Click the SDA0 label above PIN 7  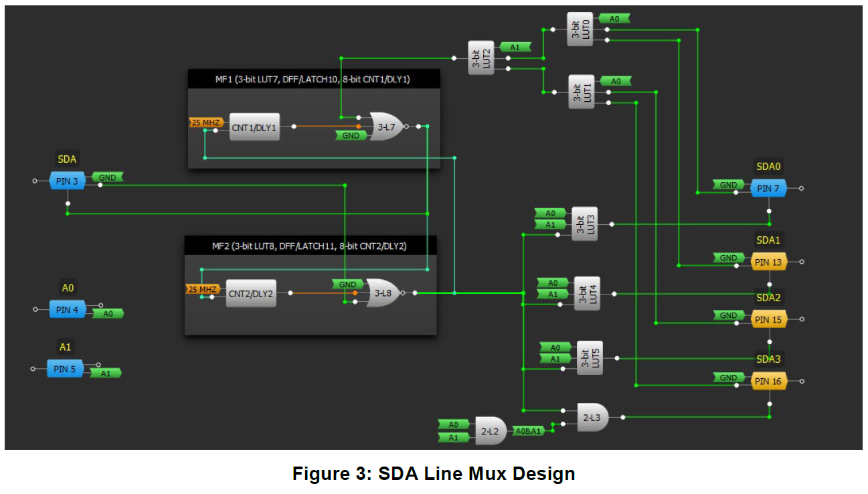click(x=768, y=167)
